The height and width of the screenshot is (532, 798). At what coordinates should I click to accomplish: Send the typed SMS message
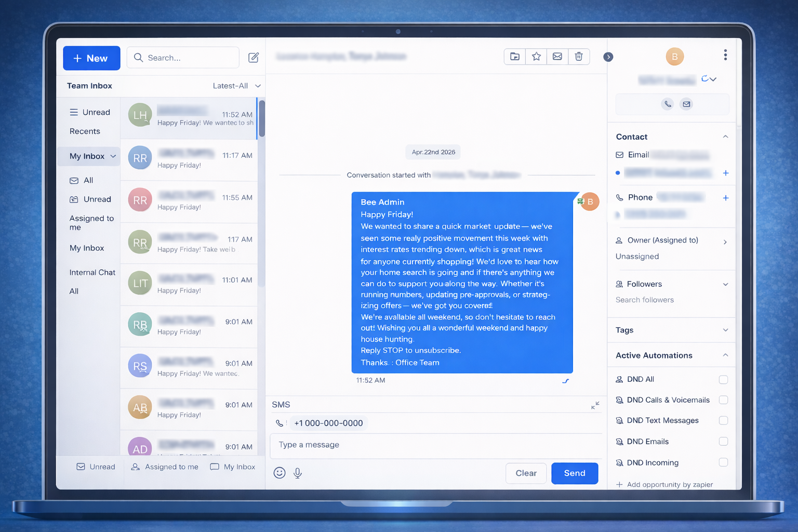[x=575, y=473]
